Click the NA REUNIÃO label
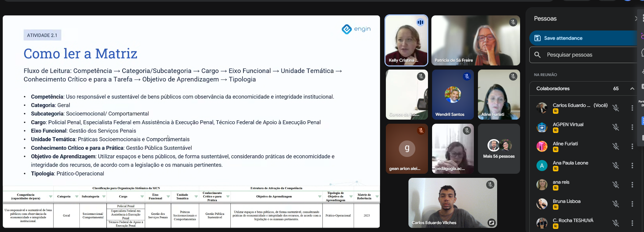The width and height of the screenshot is (644, 232). [545, 75]
